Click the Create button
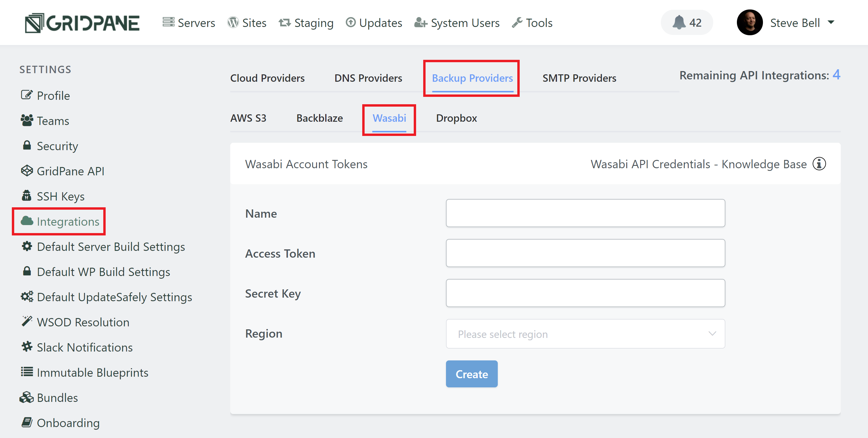The image size is (868, 438). [471, 374]
